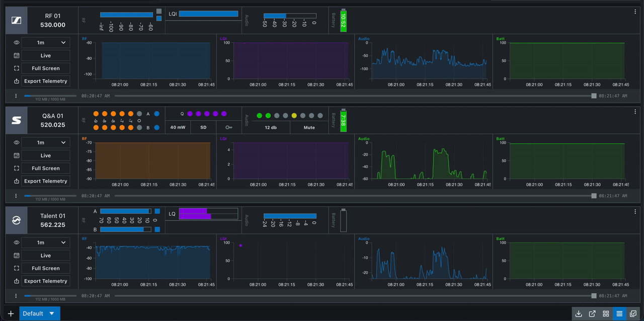This screenshot has width=644, height=321.
Task: Click the plus button to add a channel
Action: [x=11, y=313]
